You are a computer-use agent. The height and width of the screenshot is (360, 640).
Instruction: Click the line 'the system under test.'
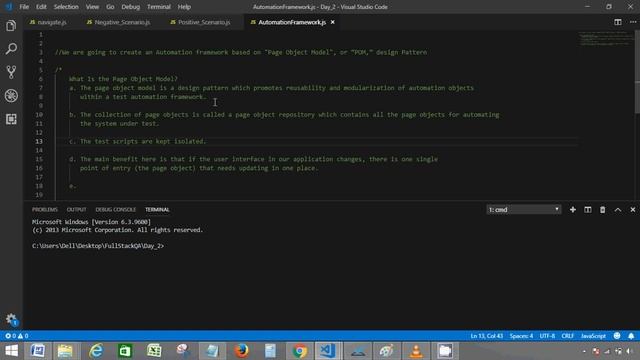pos(120,123)
